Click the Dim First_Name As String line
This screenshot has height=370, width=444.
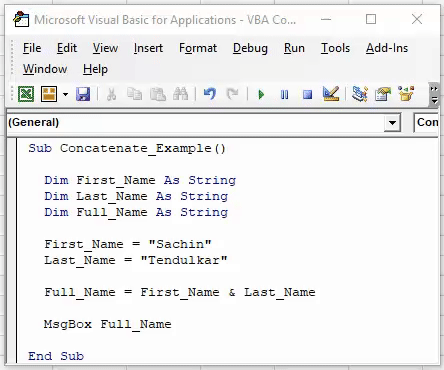(x=140, y=180)
